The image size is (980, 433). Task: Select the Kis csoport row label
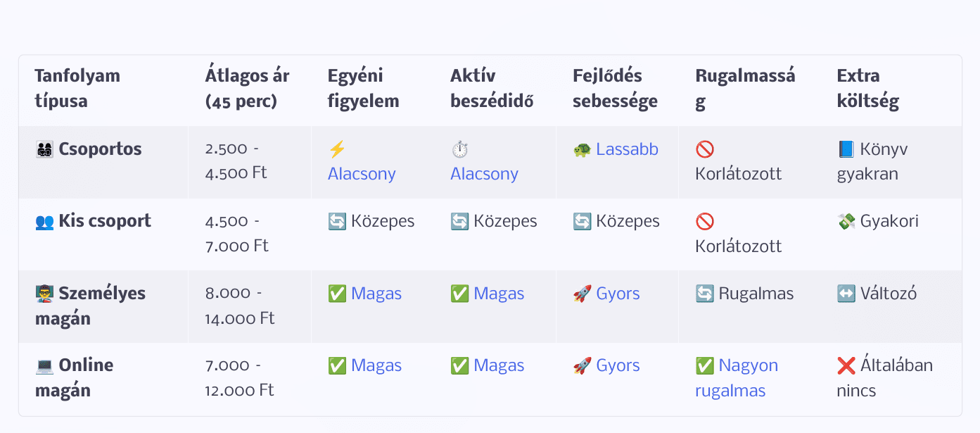tap(105, 221)
